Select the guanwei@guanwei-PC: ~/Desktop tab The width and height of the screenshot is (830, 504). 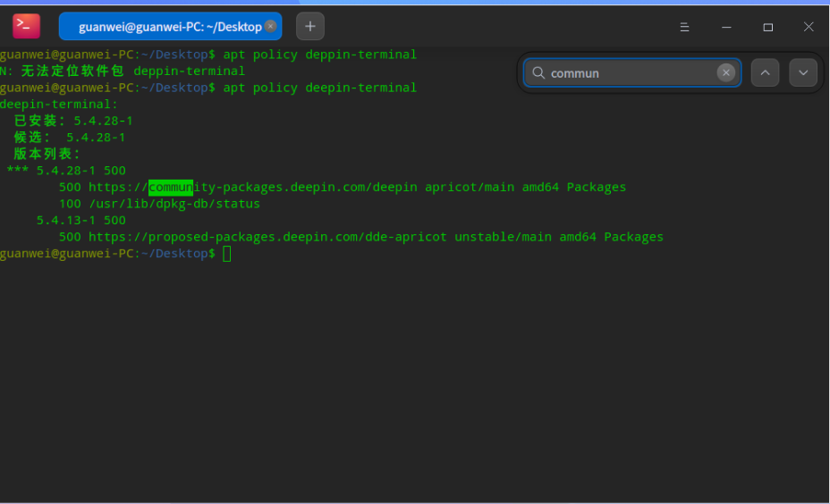pyautogui.click(x=170, y=27)
